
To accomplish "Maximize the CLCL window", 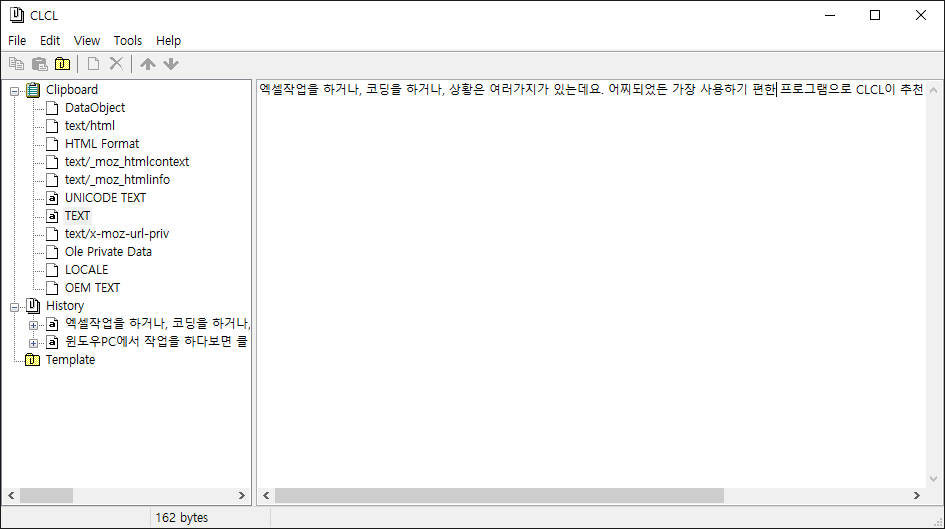I will [875, 15].
